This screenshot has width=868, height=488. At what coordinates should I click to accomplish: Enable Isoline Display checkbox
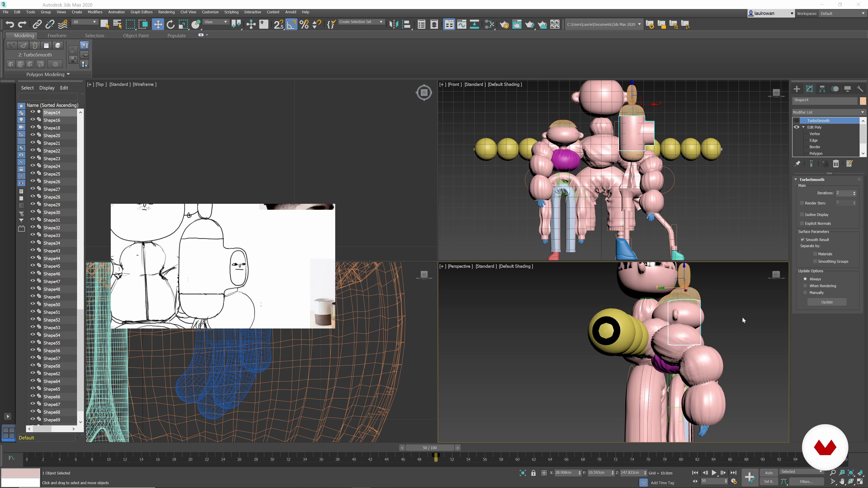pyautogui.click(x=802, y=215)
